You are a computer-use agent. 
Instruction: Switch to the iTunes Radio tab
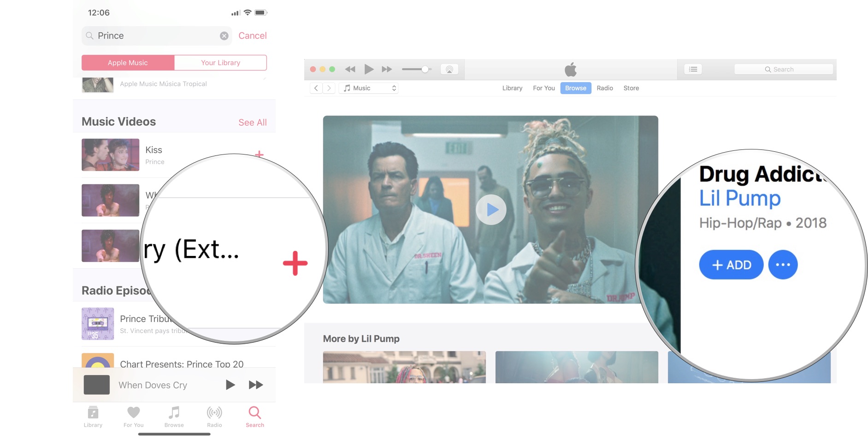[x=605, y=88]
